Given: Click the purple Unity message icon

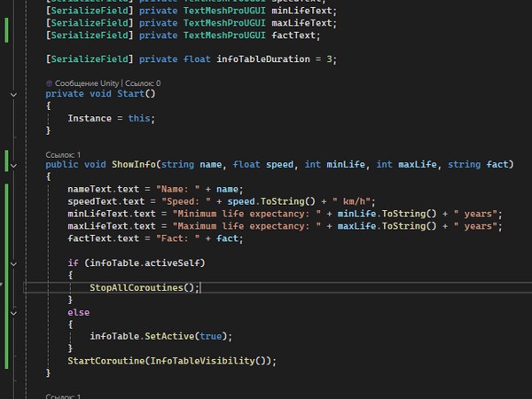Looking at the screenshot, I should point(48,82).
